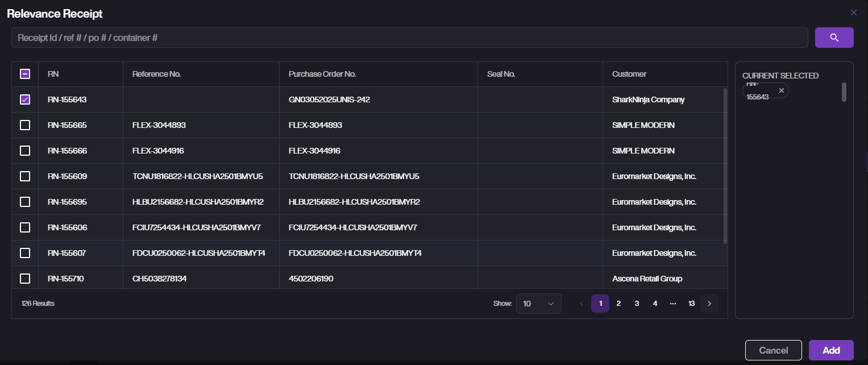Click previous page arrow in pagination
Screen dimensions: 868x365
coord(582,304)
